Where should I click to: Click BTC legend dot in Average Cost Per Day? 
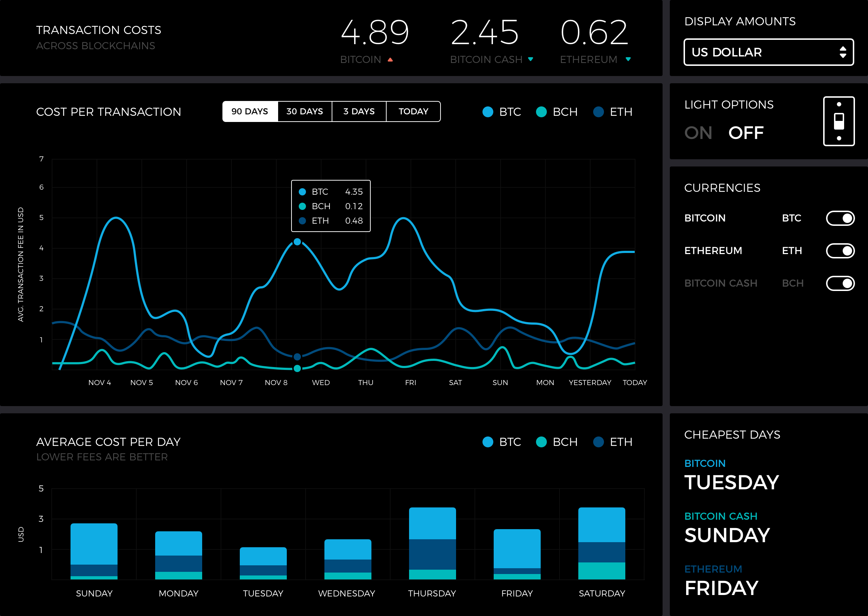[x=488, y=442]
